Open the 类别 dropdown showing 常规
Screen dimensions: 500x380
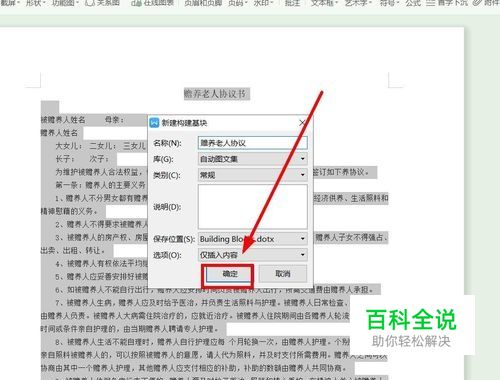pos(252,175)
